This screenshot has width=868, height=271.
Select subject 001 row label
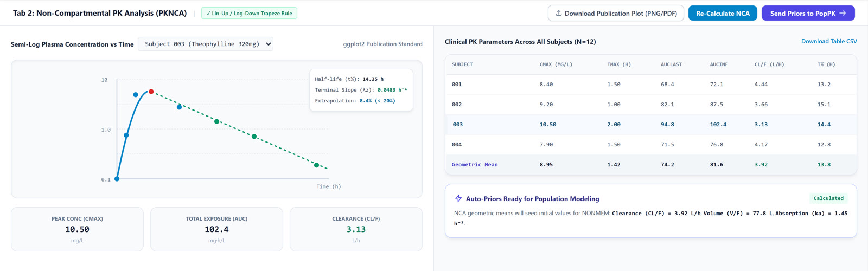457,85
